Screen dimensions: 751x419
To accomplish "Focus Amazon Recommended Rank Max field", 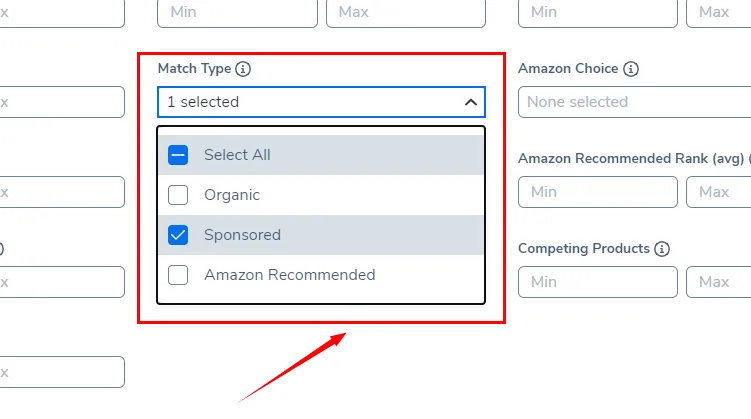I will coord(718,192).
